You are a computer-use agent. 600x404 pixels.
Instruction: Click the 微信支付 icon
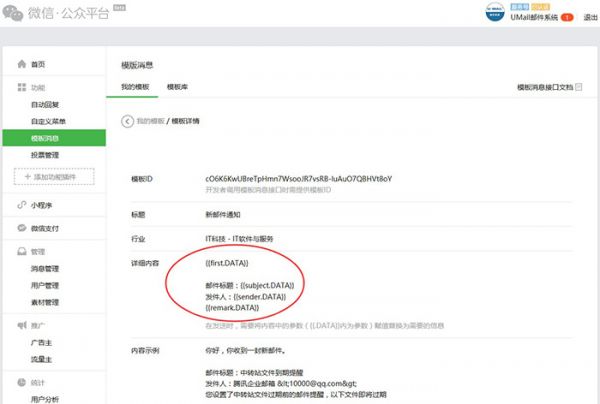[22, 228]
